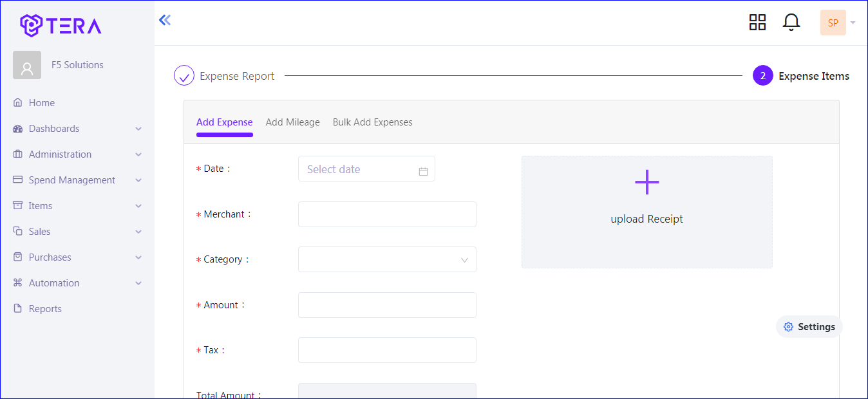Open the apps grid icon
Viewport: 868px width, 399px height.
pyautogui.click(x=757, y=23)
